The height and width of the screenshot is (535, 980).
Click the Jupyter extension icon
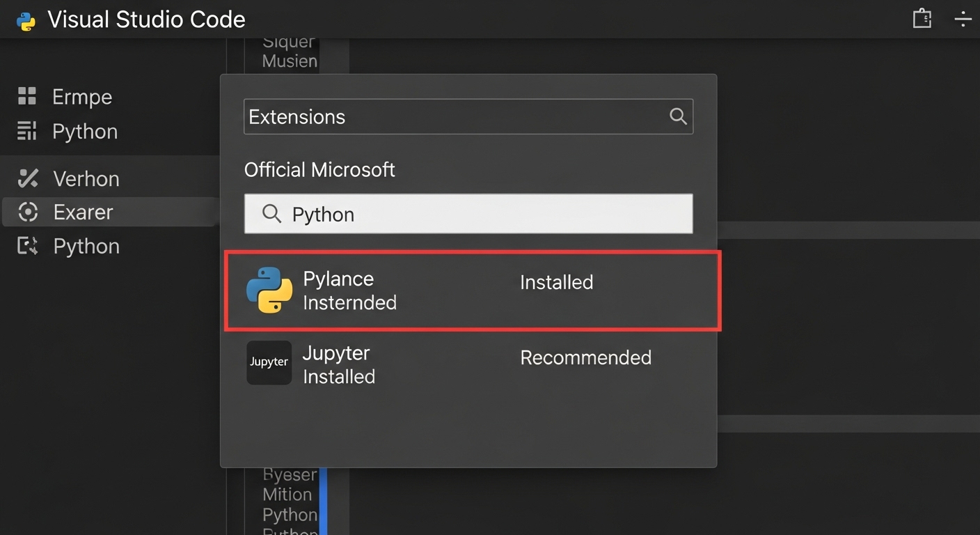coord(269,362)
